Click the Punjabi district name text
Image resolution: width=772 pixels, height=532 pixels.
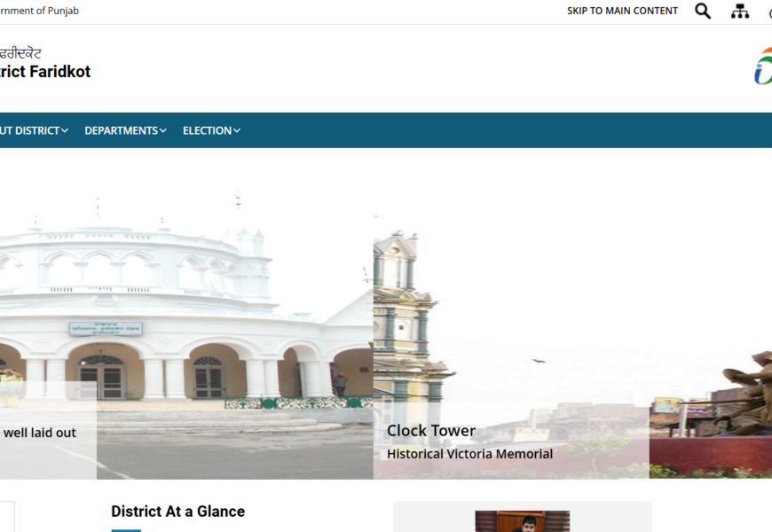tap(20, 53)
